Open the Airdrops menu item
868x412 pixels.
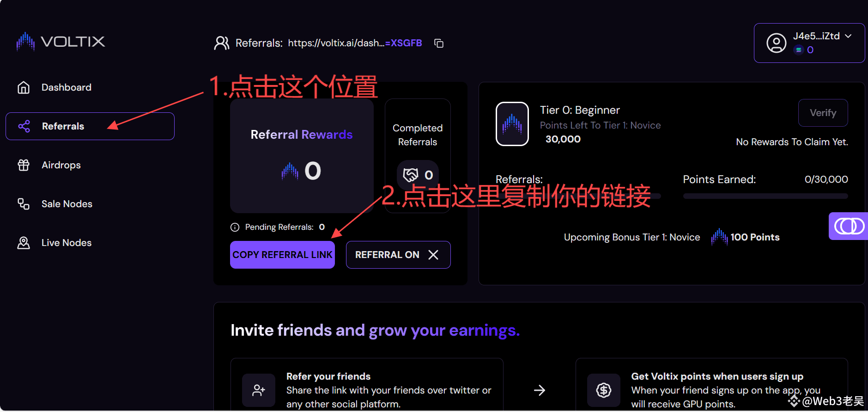coord(61,165)
